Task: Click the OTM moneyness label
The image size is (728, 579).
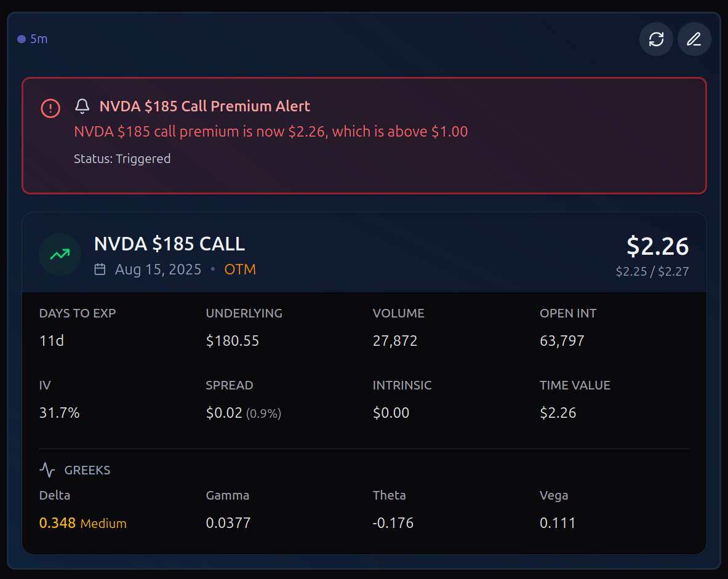Action: tap(240, 270)
